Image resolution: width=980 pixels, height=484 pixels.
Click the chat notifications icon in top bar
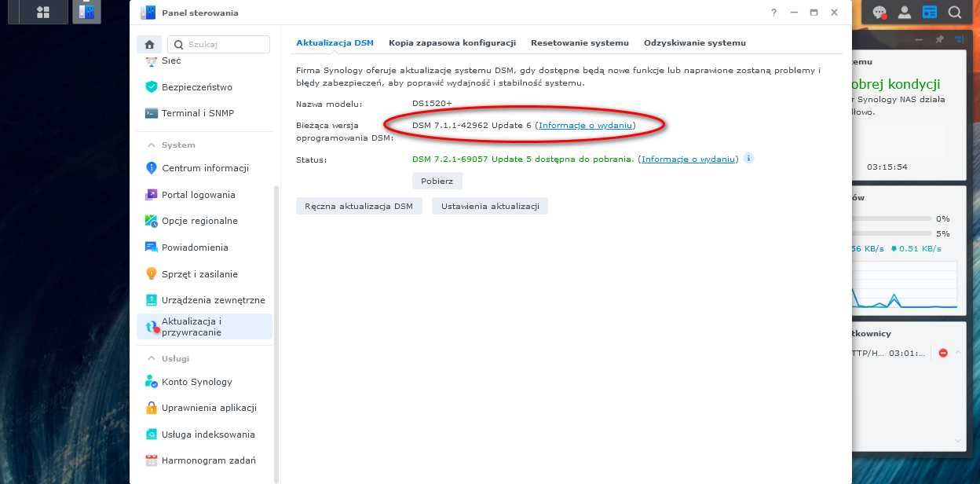(x=880, y=13)
